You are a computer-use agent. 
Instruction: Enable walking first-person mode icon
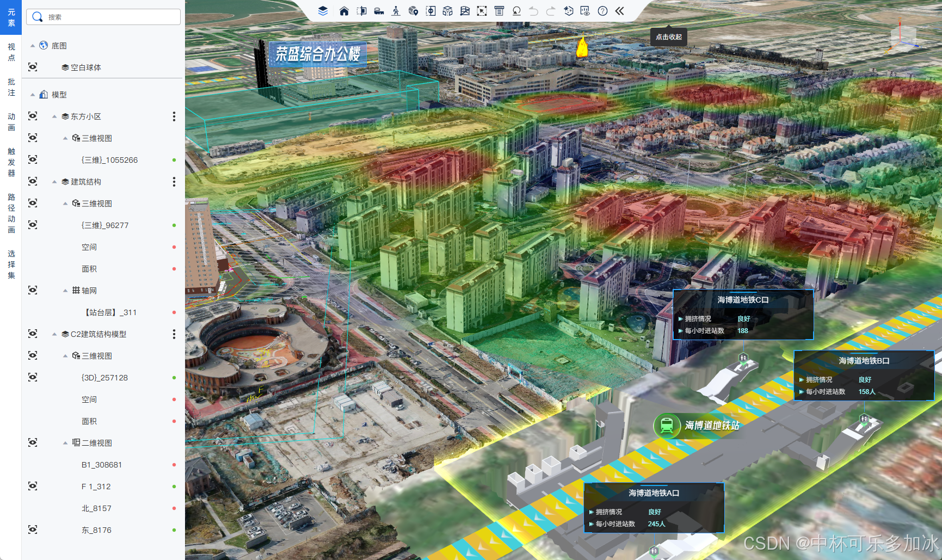coord(396,11)
